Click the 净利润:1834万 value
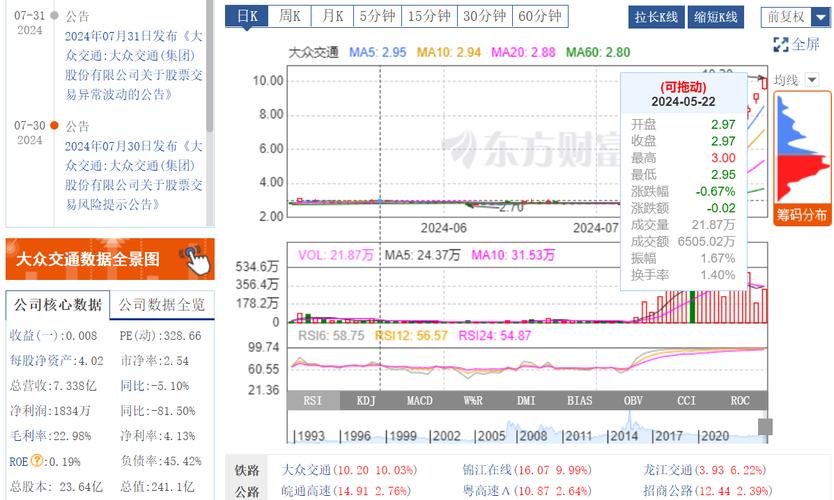The width and height of the screenshot is (834, 500). pyautogui.click(x=50, y=411)
